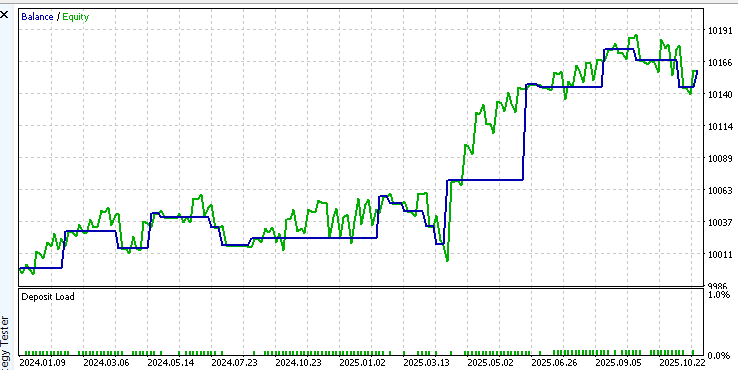The width and height of the screenshot is (738, 370).
Task: Click the 10166 axis value
Action: (720, 63)
